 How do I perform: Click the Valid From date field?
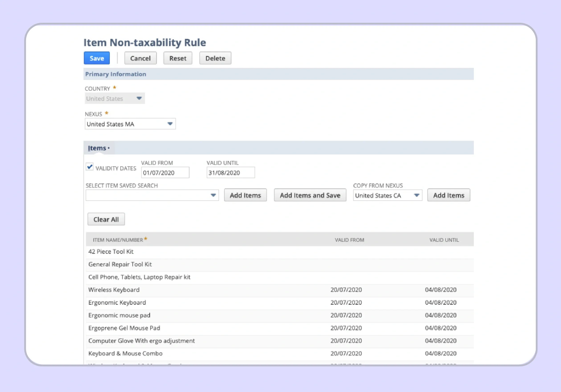(x=165, y=173)
